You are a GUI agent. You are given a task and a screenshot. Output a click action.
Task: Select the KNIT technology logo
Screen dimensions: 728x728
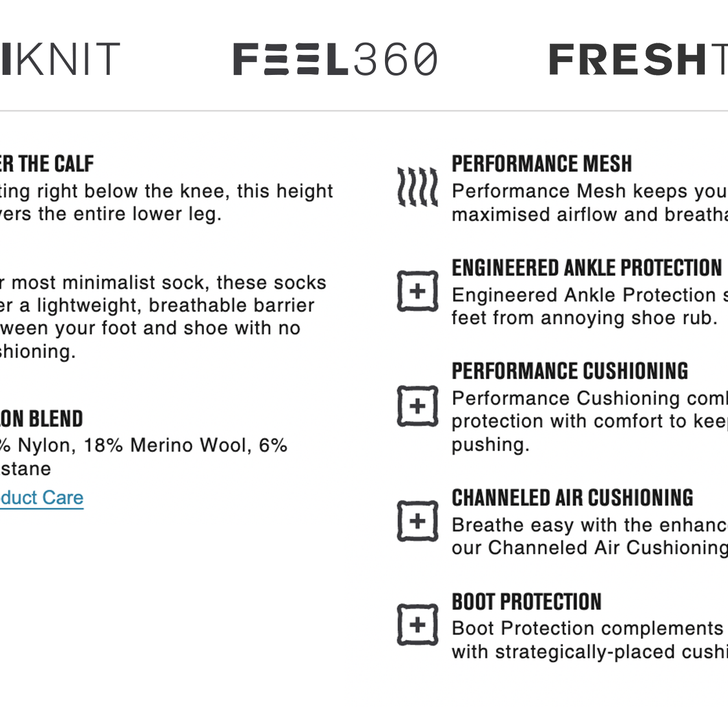point(60,59)
